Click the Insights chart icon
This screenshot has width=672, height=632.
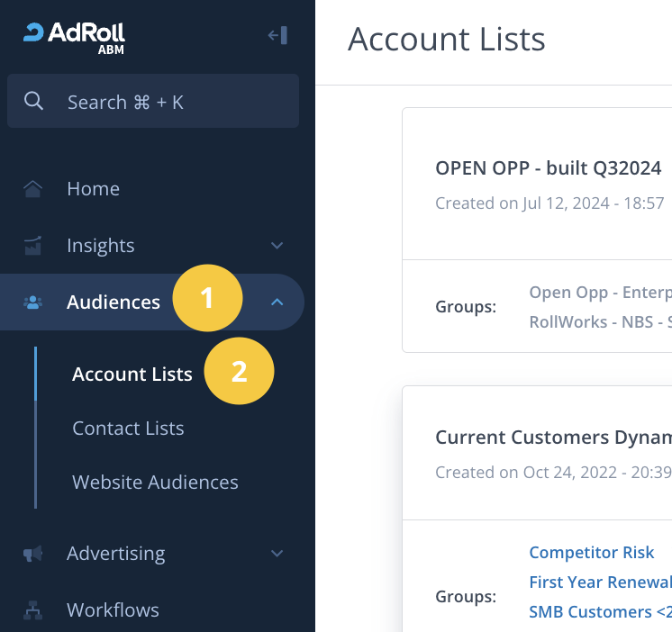(x=33, y=246)
